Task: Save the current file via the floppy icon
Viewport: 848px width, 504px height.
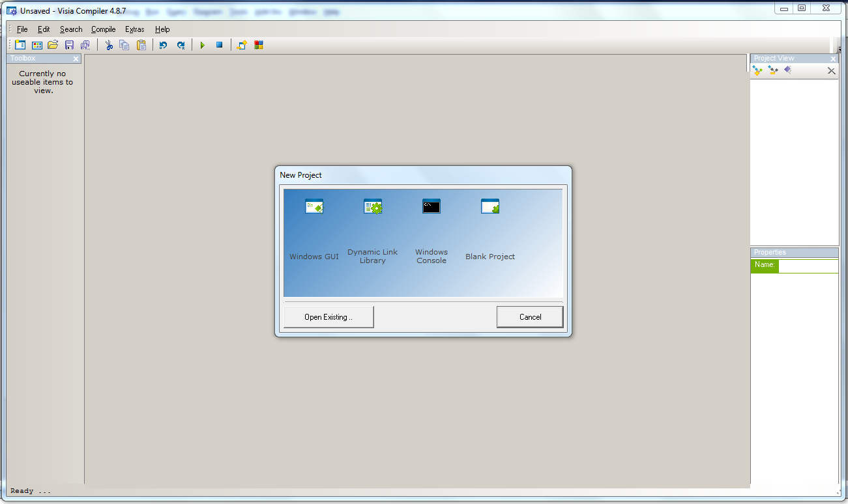Action: [x=69, y=44]
